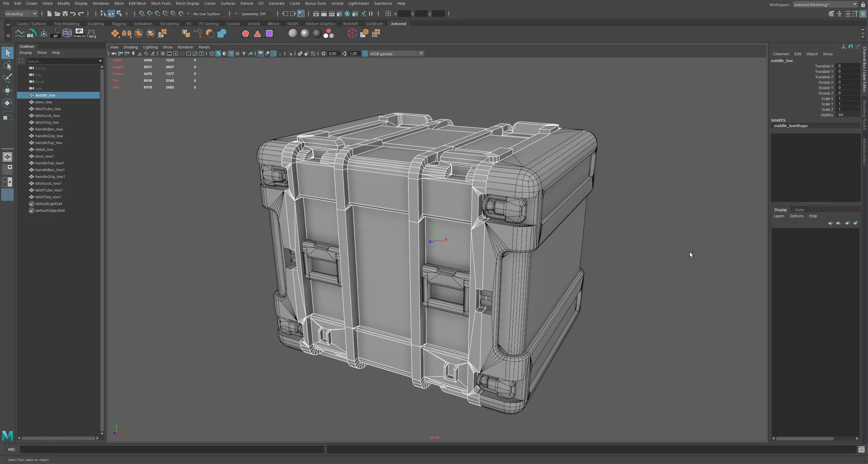This screenshot has height=464, width=868.
Task: Open the snap options dropdown arrow
Action: [x=188, y=14]
